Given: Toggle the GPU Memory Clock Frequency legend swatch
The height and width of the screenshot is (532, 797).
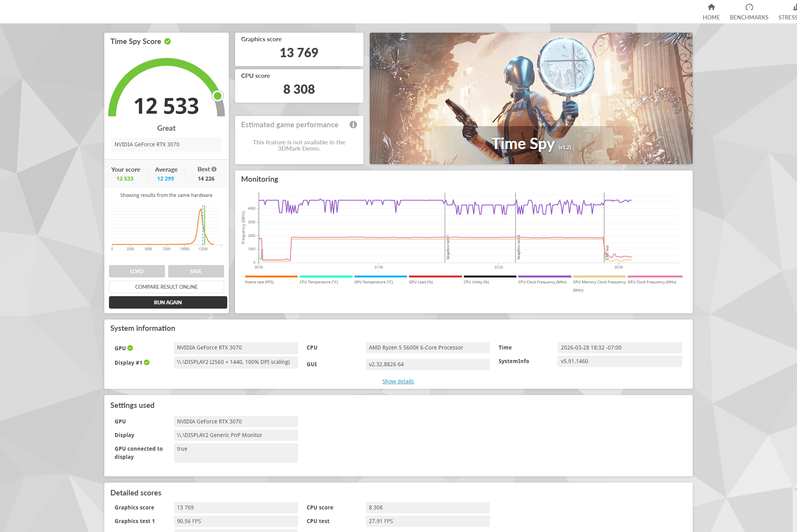Looking at the screenshot, I should click(599, 276).
